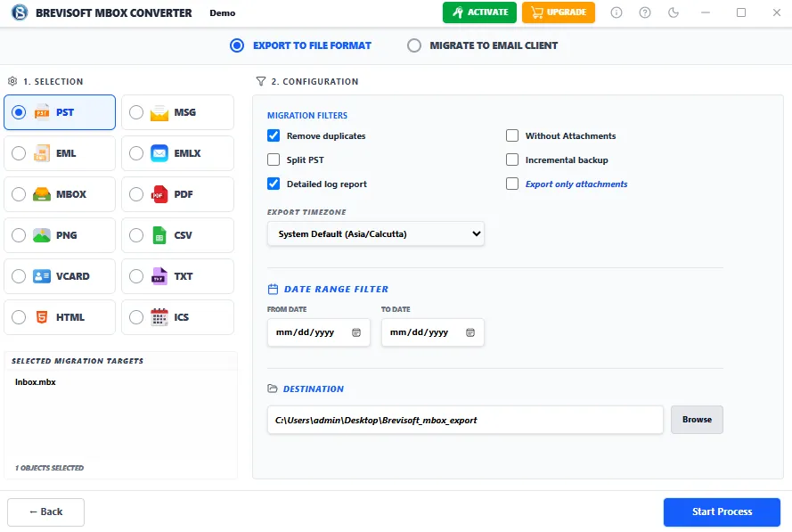Click the Brevisoft logo icon
Viewport: 792px width, 532px height.
pos(20,12)
